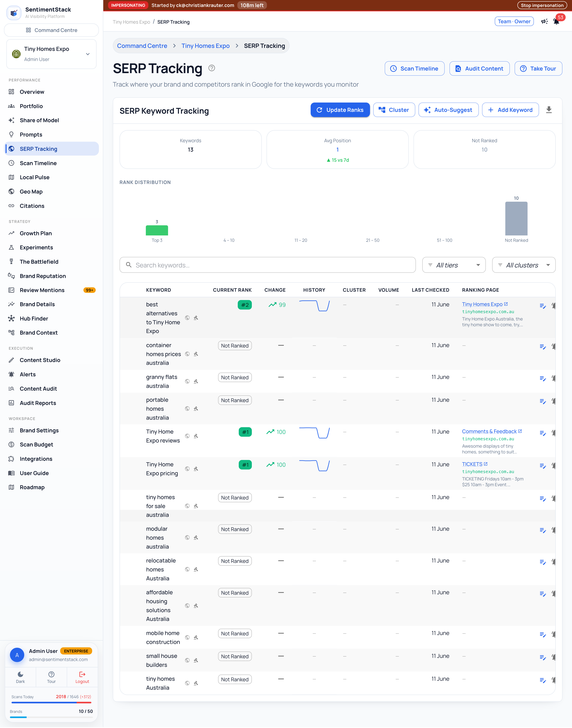Open the All tiers filter dropdown
The height and width of the screenshot is (728, 572).
click(x=454, y=265)
